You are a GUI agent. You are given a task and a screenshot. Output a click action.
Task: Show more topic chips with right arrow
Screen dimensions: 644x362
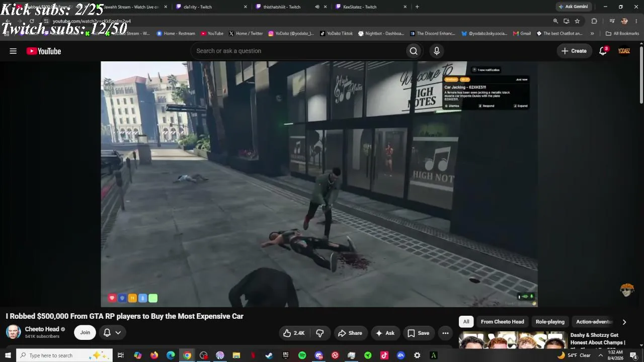[624, 322]
